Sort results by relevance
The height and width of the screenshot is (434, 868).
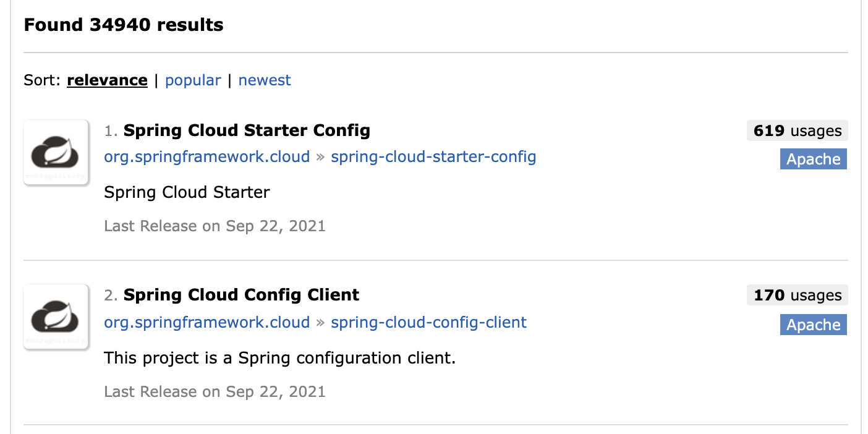pos(107,80)
